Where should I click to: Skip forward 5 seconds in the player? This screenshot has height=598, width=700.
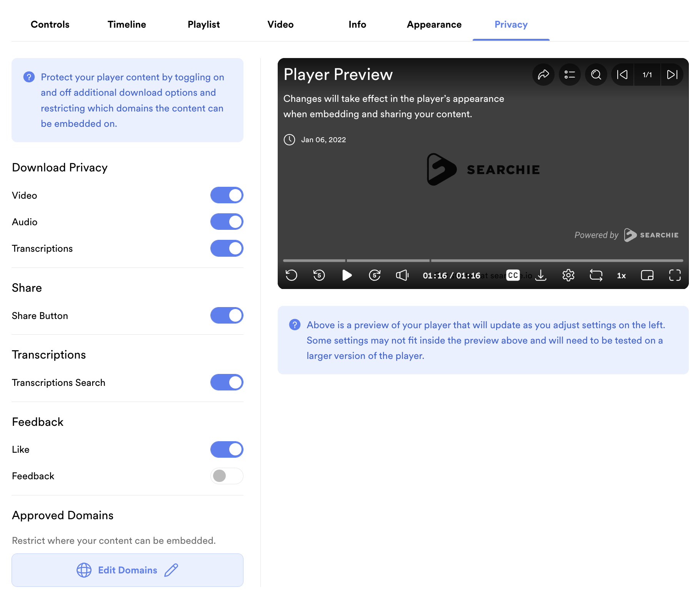375,275
